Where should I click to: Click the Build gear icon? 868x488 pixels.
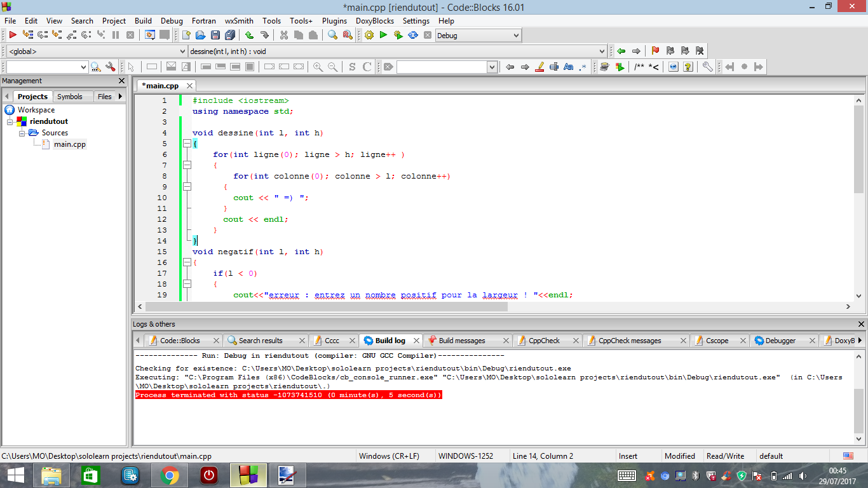point(369,36)
